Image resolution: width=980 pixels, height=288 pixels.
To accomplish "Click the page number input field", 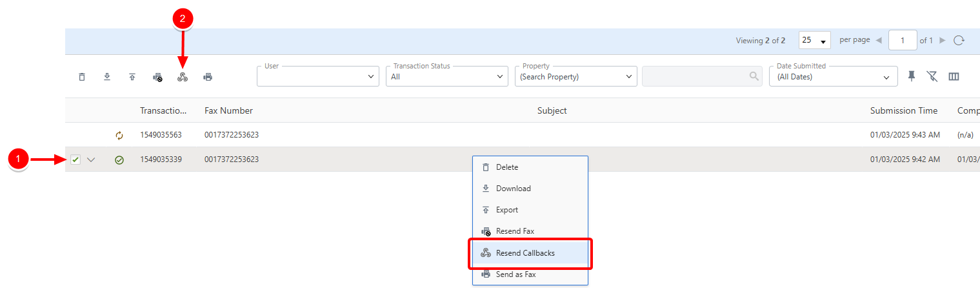I will [x=903, y=40].
